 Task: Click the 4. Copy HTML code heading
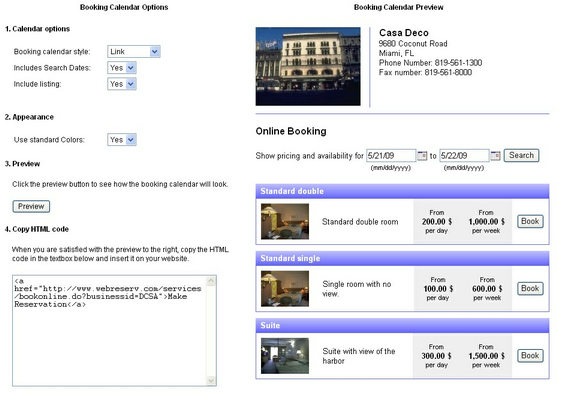(x=37, y=230)
